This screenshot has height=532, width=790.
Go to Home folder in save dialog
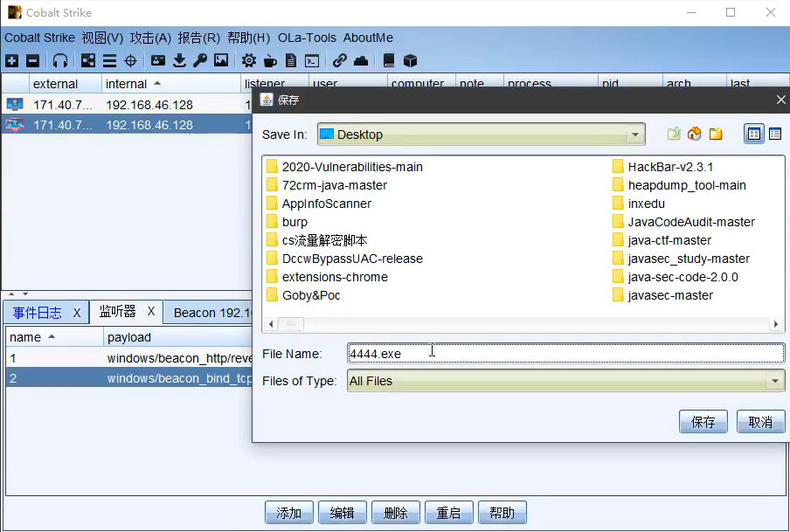pyautogui.click(x=695, y=134)
